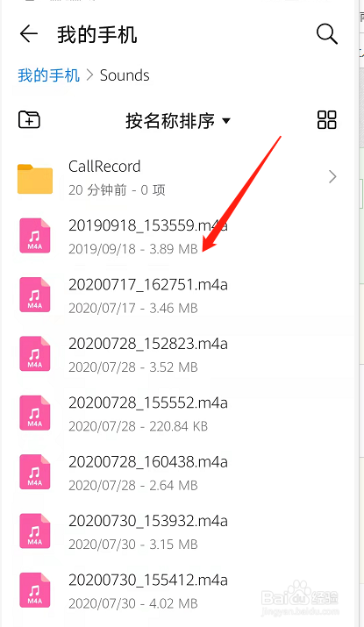Go to 我的手机 breadcrumb link
Image resolution: width=364 pixels, height=627 pixels.
49,75
